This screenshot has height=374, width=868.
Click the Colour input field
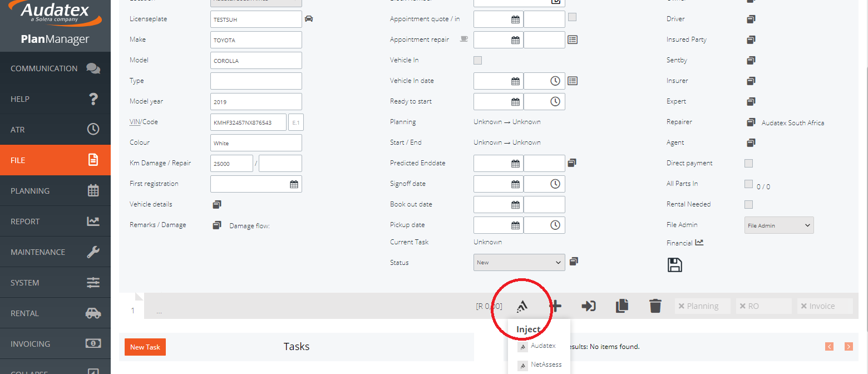point(256,142)
